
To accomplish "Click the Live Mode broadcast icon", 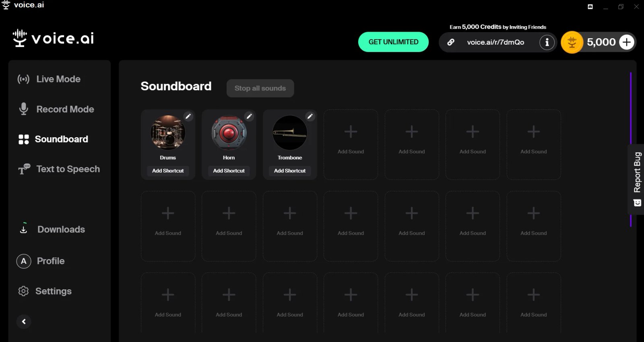I will [x=23, y=79].
